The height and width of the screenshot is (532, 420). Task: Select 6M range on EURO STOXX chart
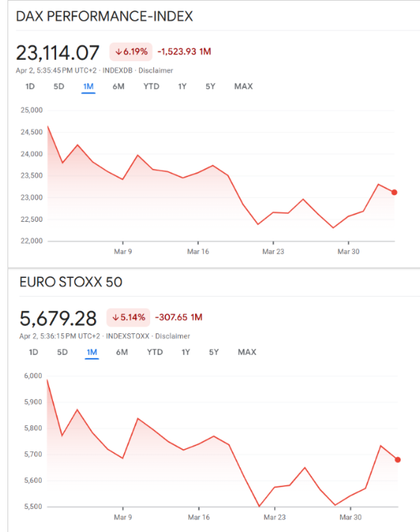[122, 352]
